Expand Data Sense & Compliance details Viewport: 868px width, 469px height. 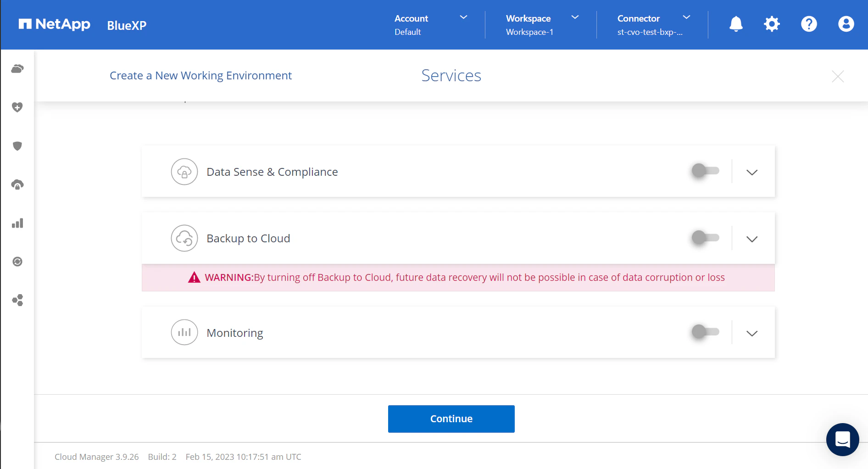pyautogui.click(x=752, y=172)
